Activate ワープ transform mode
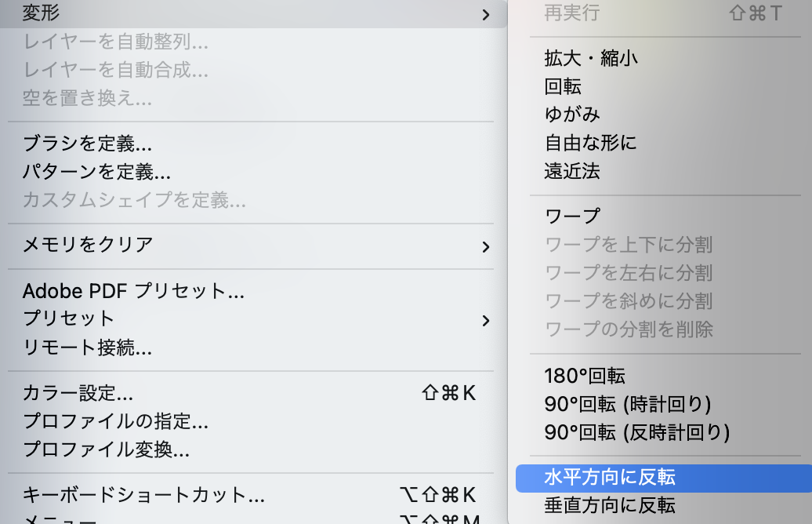The width and height of the screenshot is (812, 524). click(572, 216)
